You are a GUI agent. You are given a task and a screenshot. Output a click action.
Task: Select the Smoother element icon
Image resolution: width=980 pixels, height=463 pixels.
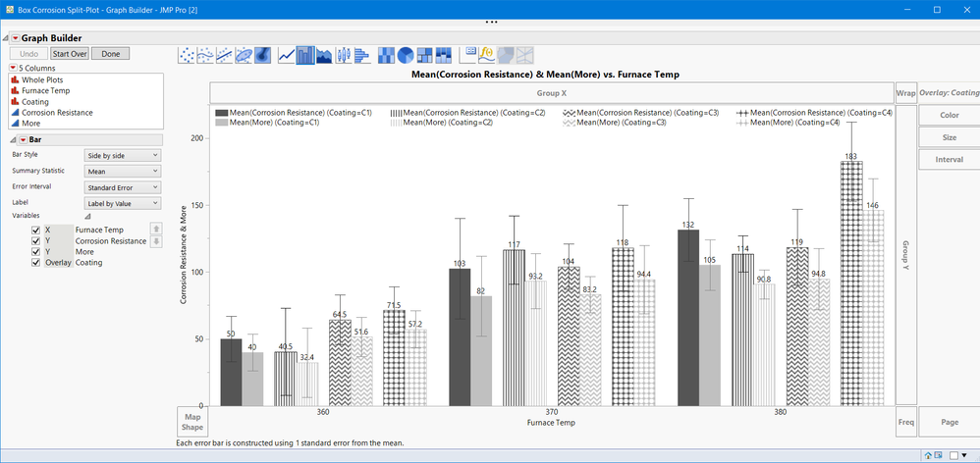click(205, 55)
